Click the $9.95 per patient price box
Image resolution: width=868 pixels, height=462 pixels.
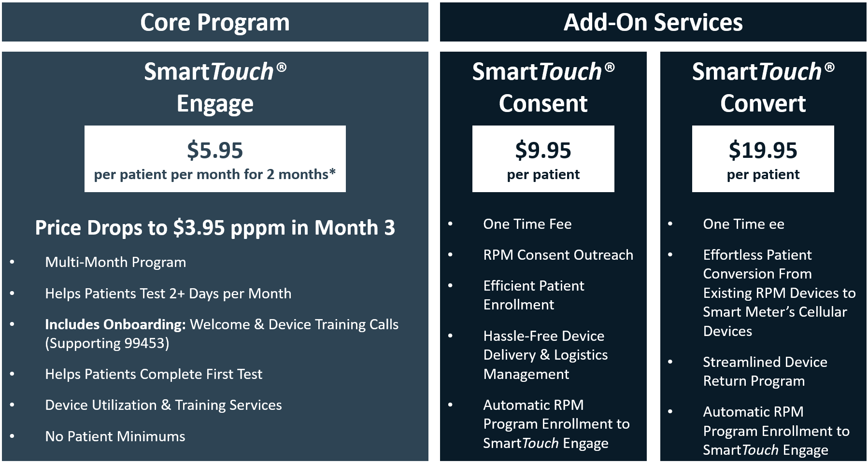[x=543, y=159]
